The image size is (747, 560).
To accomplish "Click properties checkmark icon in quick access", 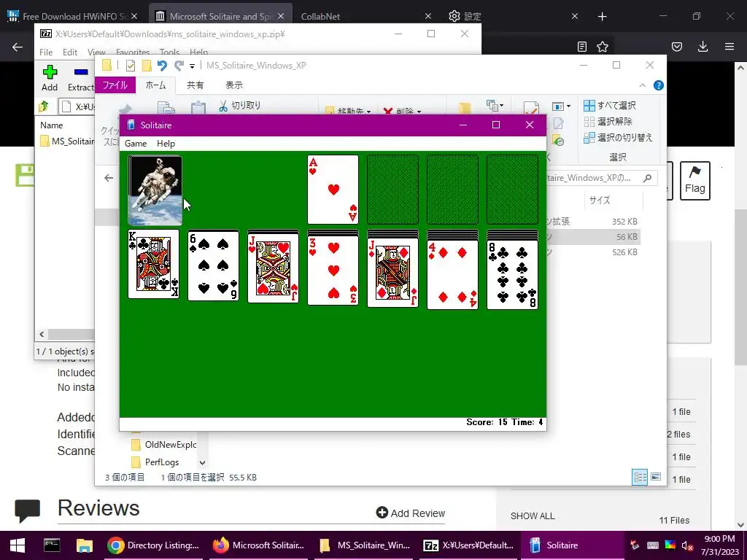I will coord(130,66).
